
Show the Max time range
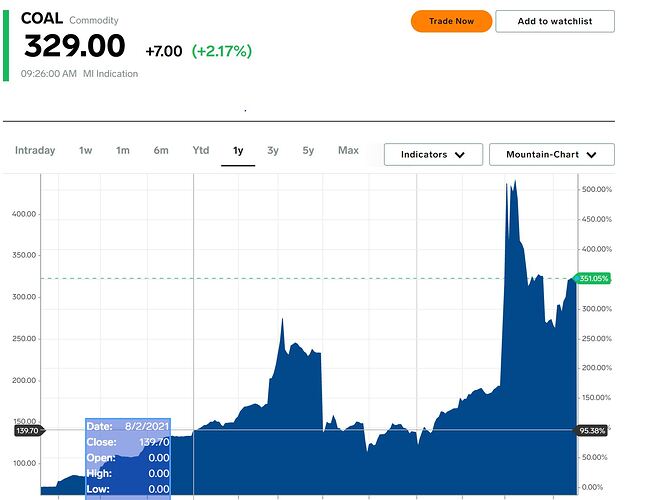(348, 151)
